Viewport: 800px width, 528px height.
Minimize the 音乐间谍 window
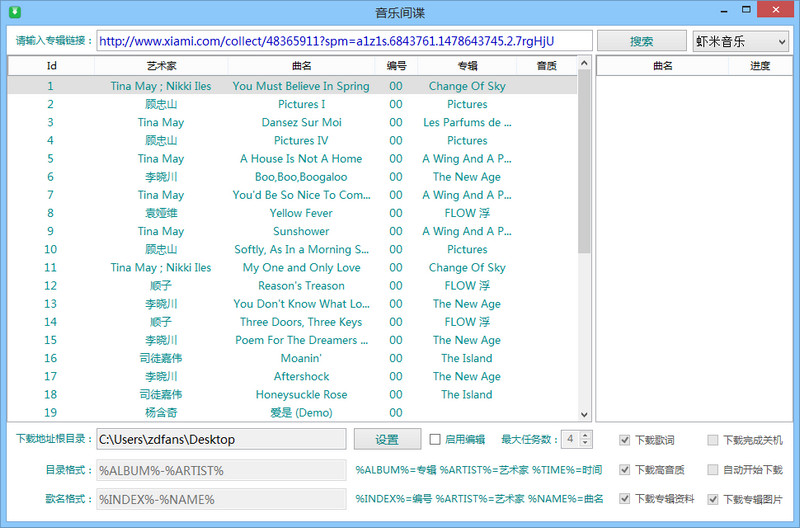(724, 10)
